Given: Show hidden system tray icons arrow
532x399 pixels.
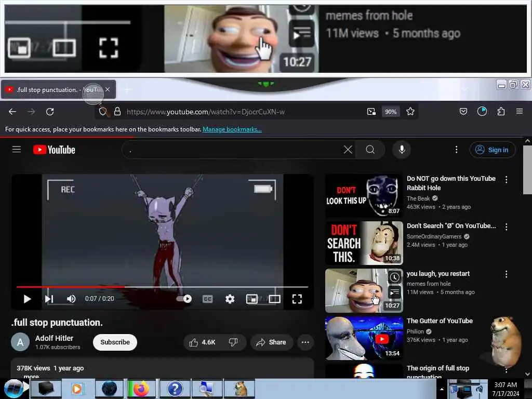Looking at the screenshot, I should 442,389.
